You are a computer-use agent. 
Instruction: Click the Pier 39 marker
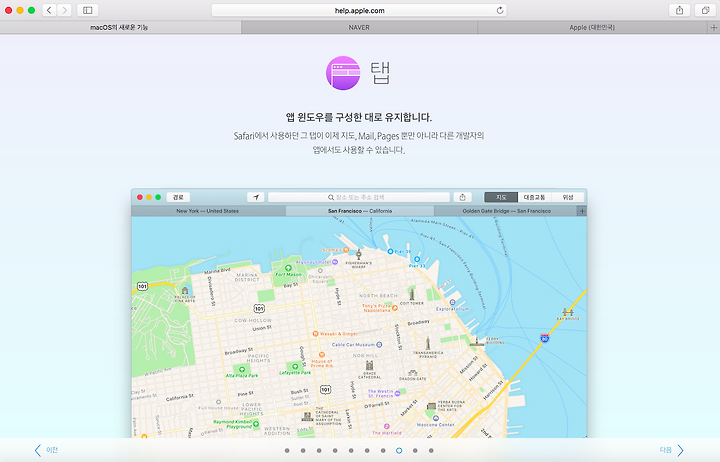[390, 251]
